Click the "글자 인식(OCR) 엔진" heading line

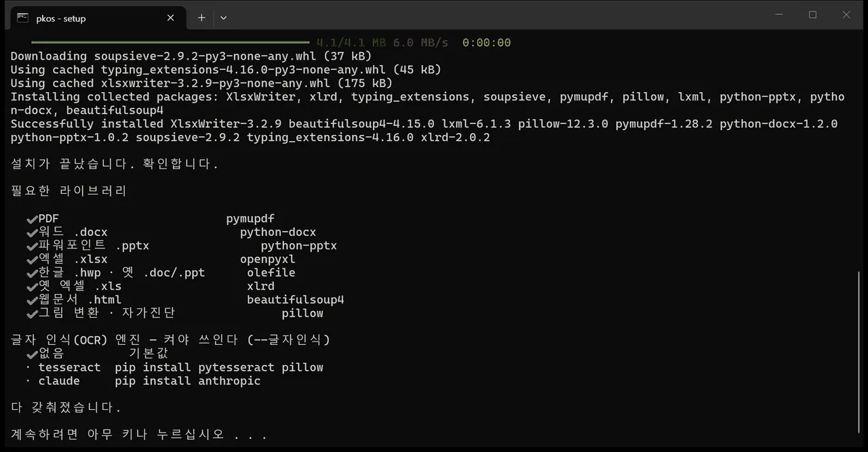(x=170, y=340)
